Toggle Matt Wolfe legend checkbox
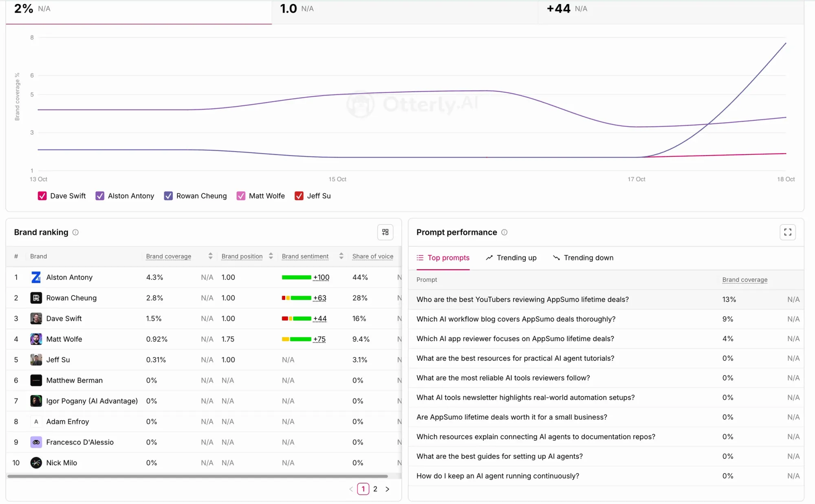Viewport: 815px width, 504px height. tap(241, 196)
